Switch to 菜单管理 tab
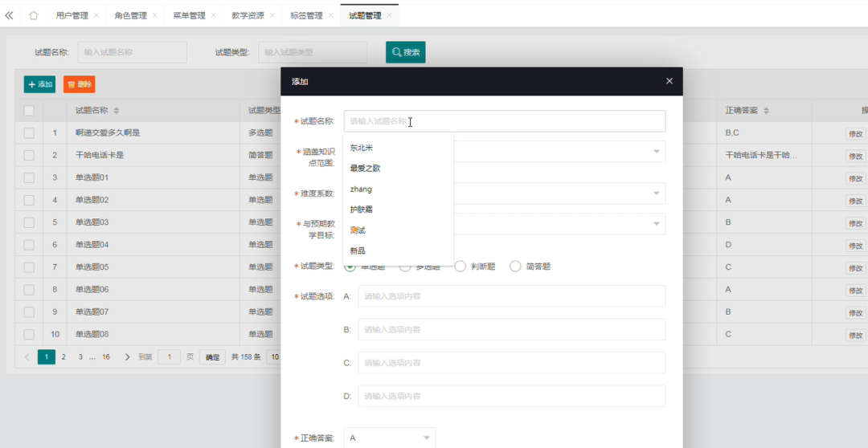Viewport: 868px width, 448px height. click(190, 15)
